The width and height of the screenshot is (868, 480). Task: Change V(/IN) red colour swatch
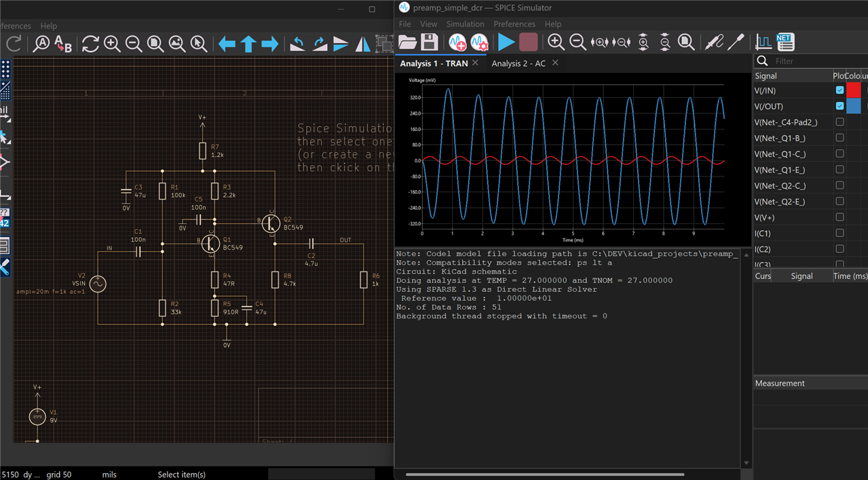[853, 90]
